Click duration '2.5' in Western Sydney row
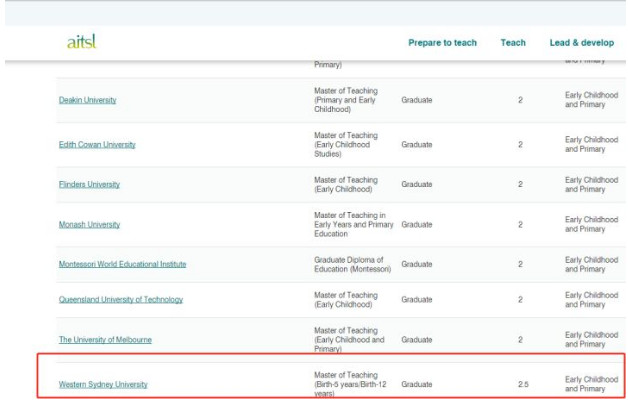This screenshot has height=407, width=628. tap(523, 384)
